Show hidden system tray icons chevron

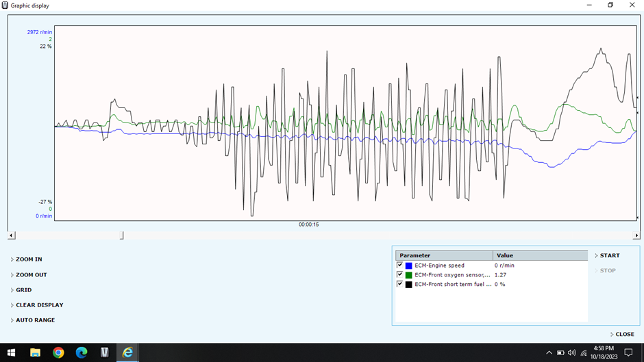coord(549,352)
